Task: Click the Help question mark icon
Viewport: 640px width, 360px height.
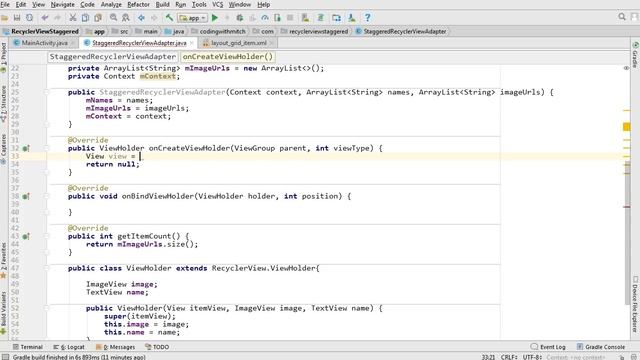Action: click(x=367, y=18)
